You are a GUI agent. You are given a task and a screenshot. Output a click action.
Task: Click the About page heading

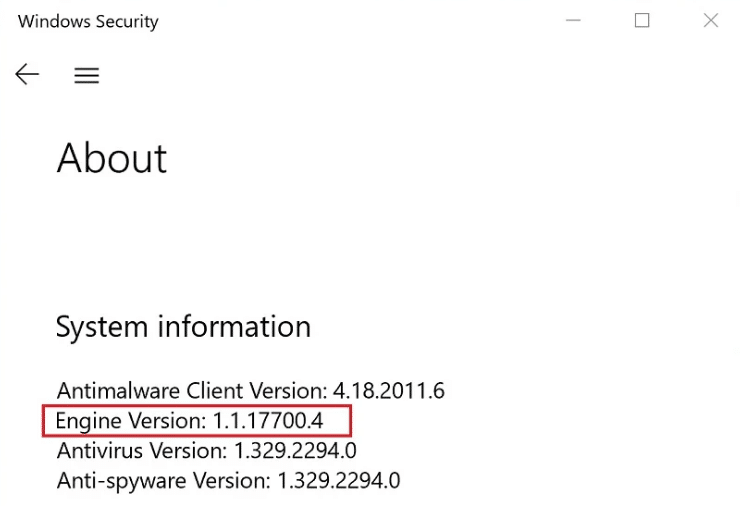click(112, 158)
